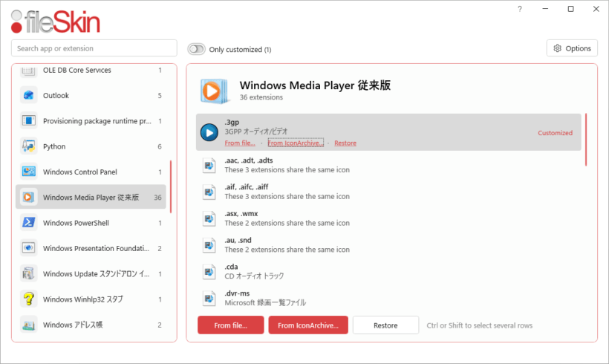609x364 pixels.
Task: Click the Only customized (1) label
Action: click(x=240, y=49)
